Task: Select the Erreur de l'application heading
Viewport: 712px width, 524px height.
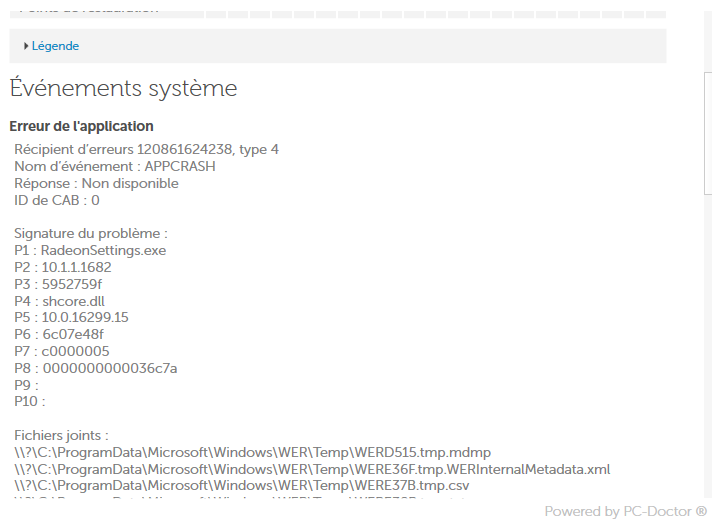Action: [81, 127]
